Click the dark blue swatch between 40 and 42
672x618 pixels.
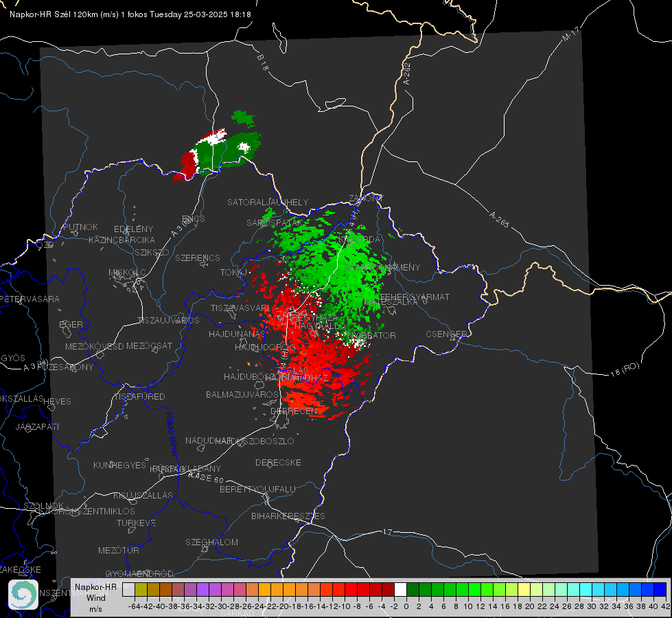(660, 590)
